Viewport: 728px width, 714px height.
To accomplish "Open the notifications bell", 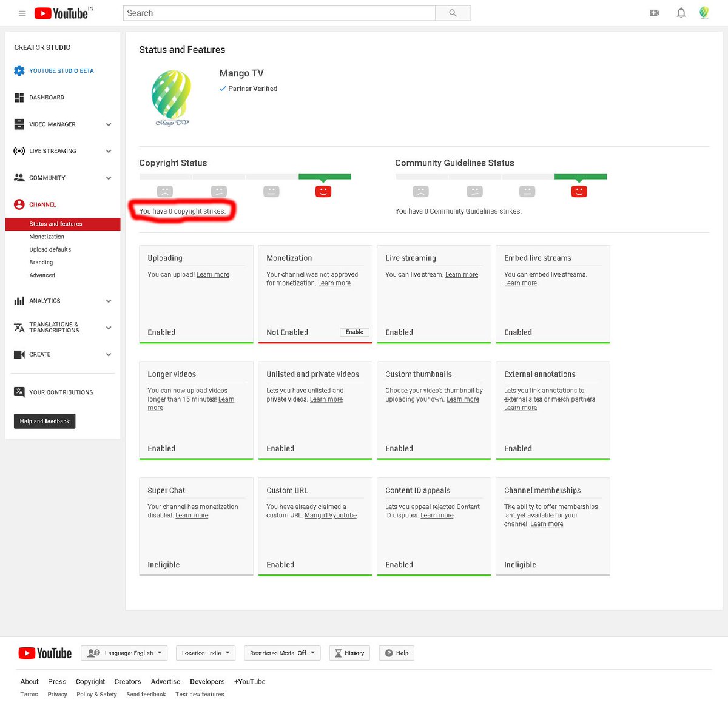I will pyautogui.click(x=681, y=13).
